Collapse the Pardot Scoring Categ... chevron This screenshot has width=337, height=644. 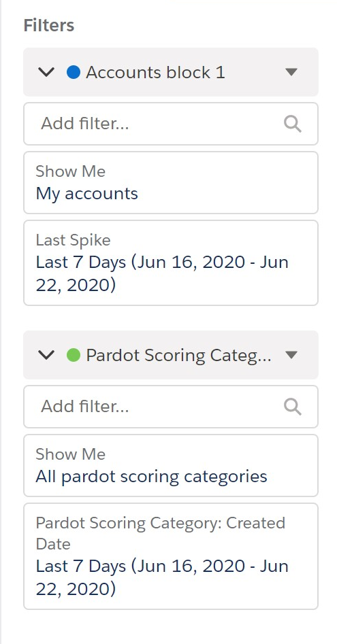click(x=46, y=355)
